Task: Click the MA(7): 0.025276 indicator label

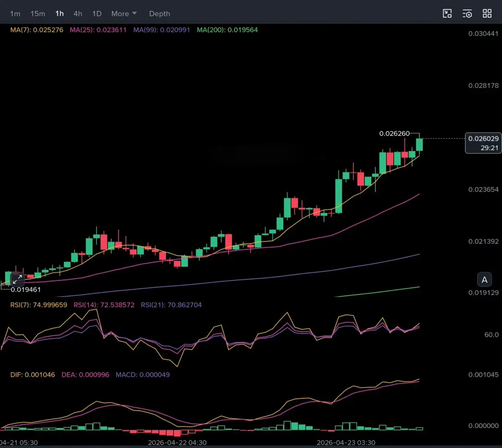Action: (x=37, y=30)
